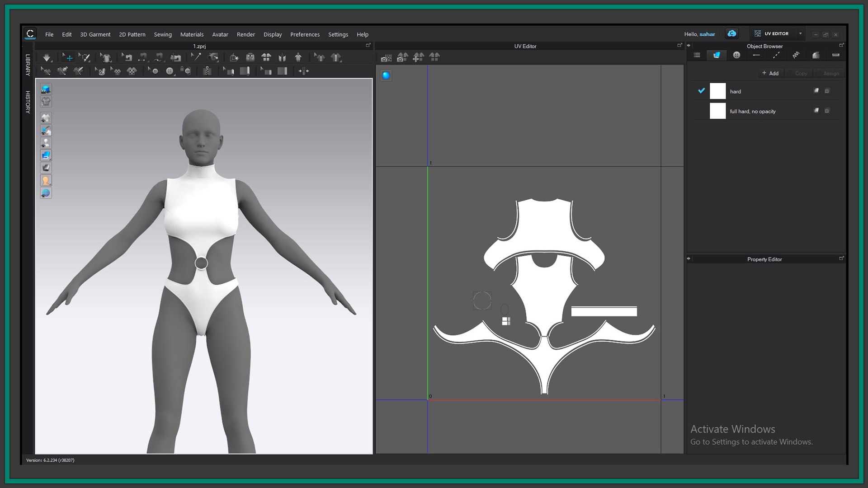
Task: Collapse the Object Browser panel arrow
Action: point(689,45)
